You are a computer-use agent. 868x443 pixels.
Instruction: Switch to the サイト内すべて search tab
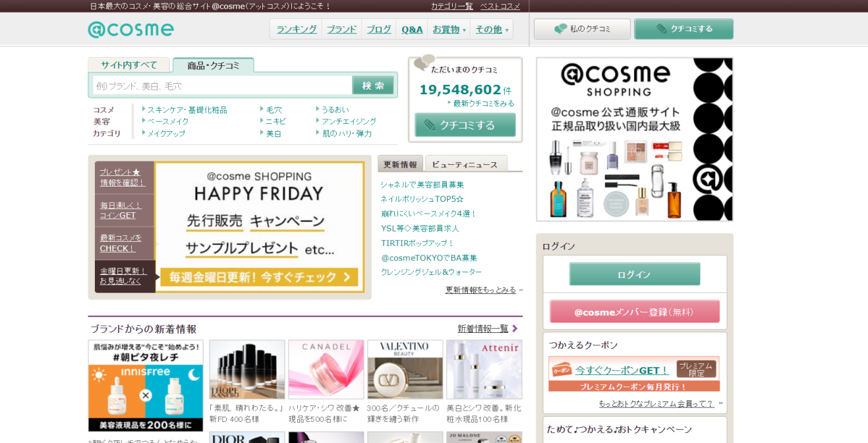[129, 65]
